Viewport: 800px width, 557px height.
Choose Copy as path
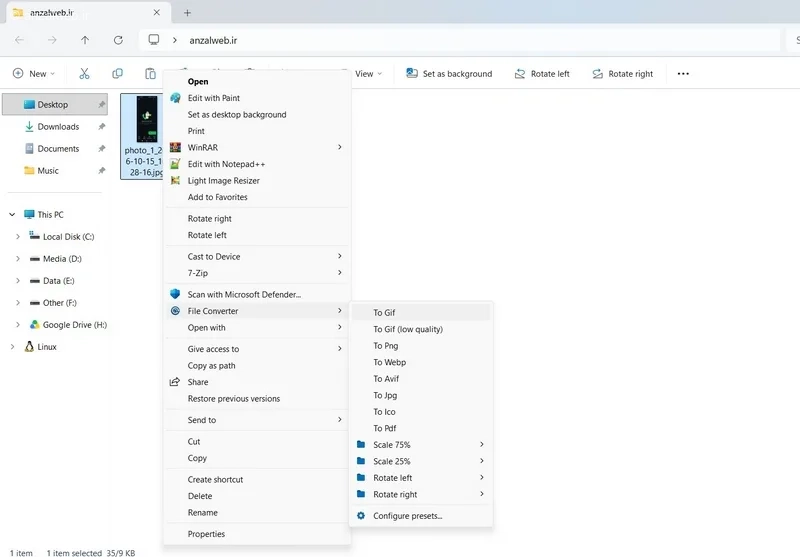(x=257, y=365)
